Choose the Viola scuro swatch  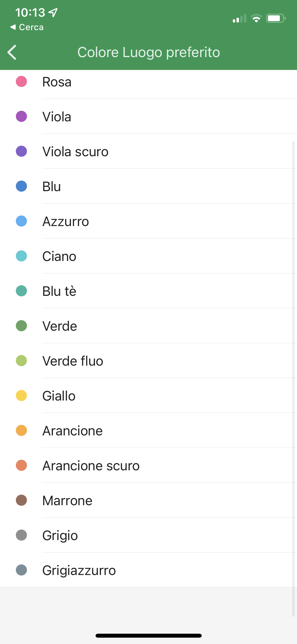point(21,151)
